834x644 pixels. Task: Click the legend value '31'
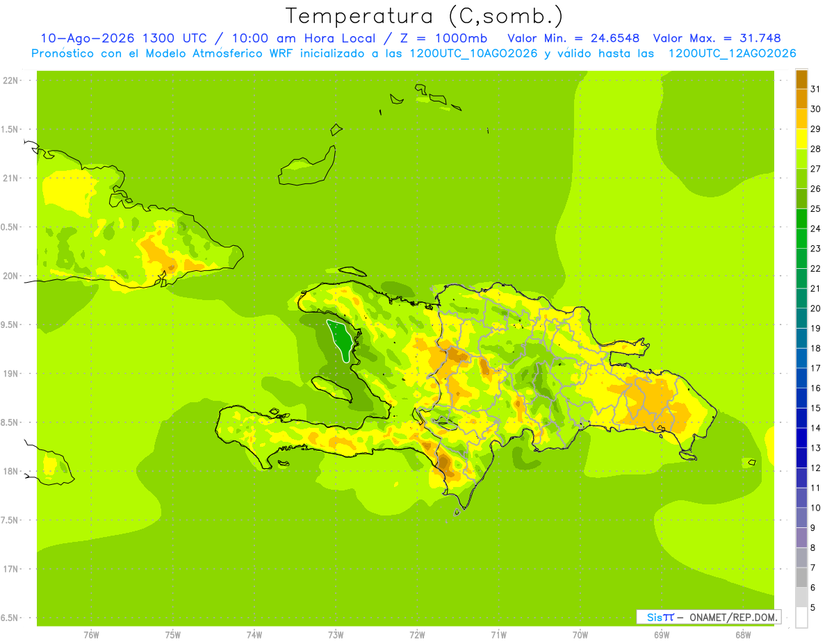click(816, 89)
